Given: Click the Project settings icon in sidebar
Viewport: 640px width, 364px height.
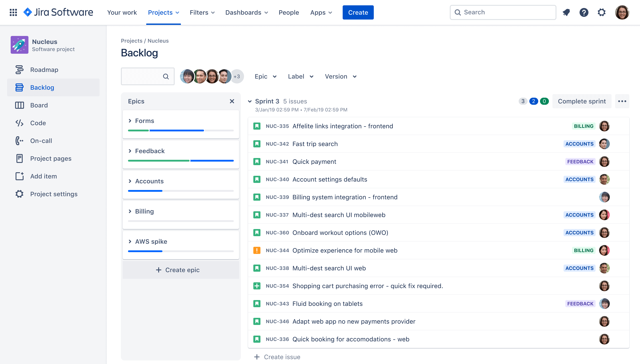Looking at the screenshot, I should (19, 194).
